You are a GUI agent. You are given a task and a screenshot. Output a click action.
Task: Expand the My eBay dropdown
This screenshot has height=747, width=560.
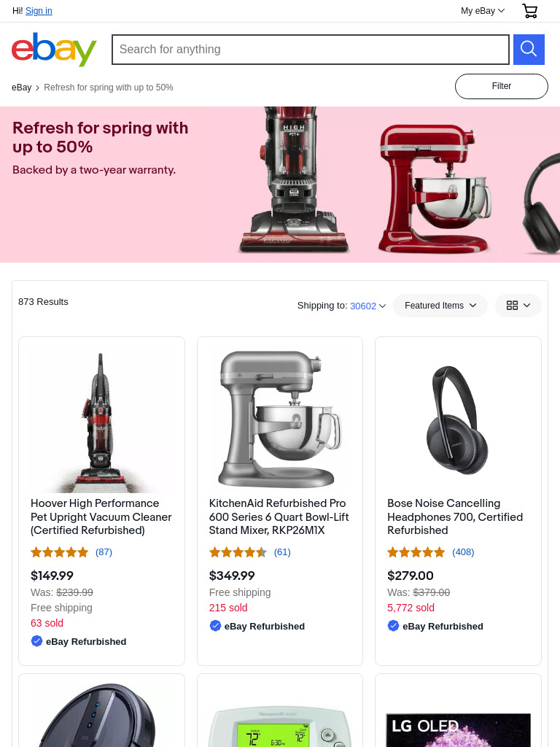tap(483, 10)
